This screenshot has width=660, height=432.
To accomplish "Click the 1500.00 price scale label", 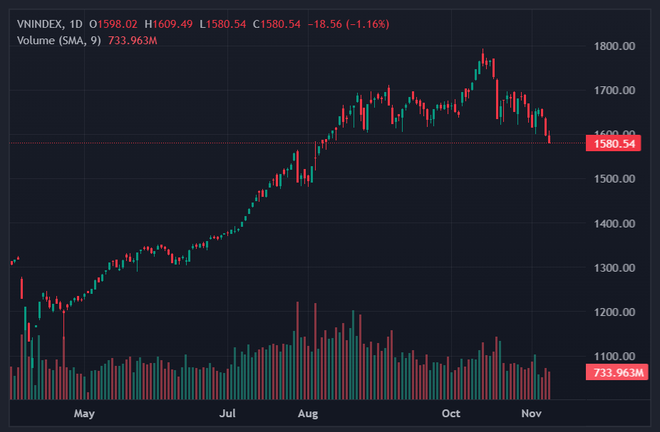I will [615, 179].
